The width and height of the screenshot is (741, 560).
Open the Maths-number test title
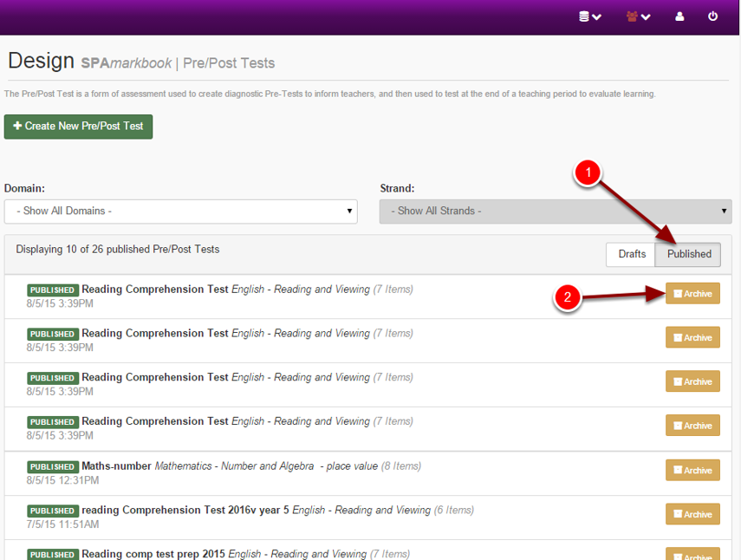tap(116, 466)
